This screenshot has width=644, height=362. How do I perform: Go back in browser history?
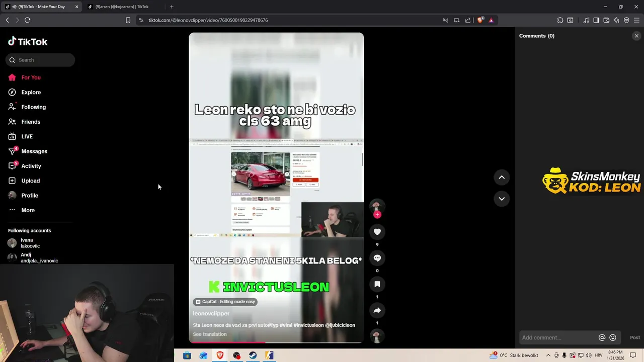8,20
